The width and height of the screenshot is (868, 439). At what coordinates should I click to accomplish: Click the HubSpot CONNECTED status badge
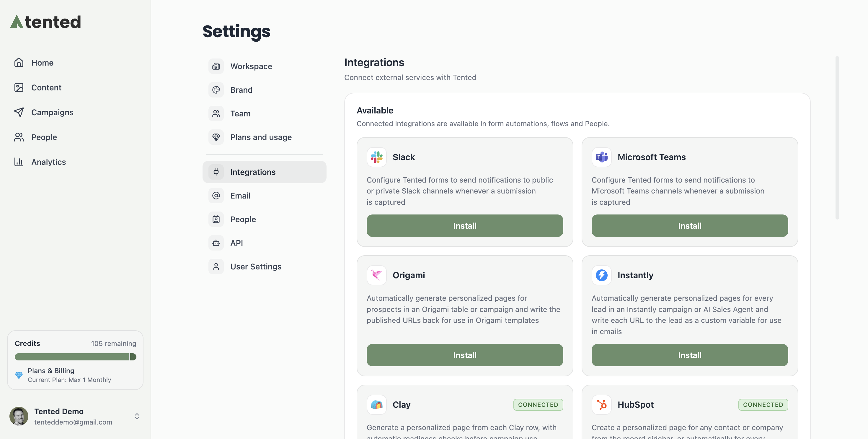(x=763, y=405)
